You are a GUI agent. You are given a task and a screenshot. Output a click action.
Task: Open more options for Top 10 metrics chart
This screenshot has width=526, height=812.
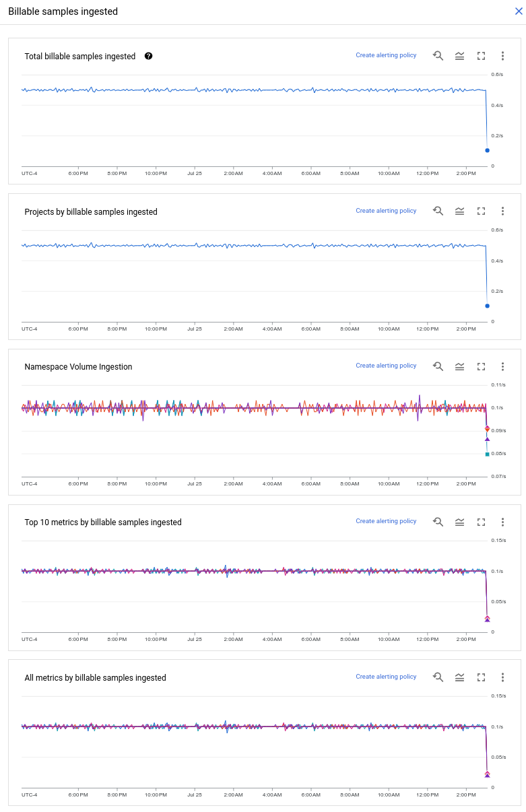point(502,522)
